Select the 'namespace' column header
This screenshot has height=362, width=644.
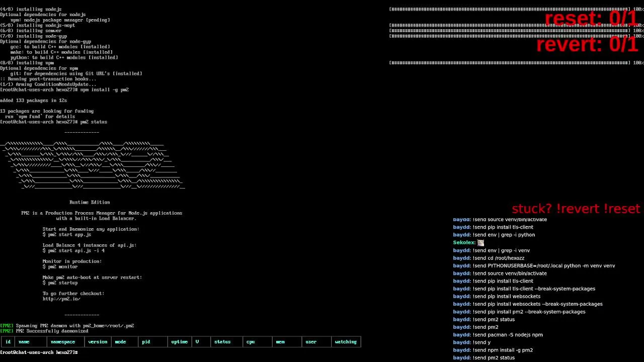[63, 342]
